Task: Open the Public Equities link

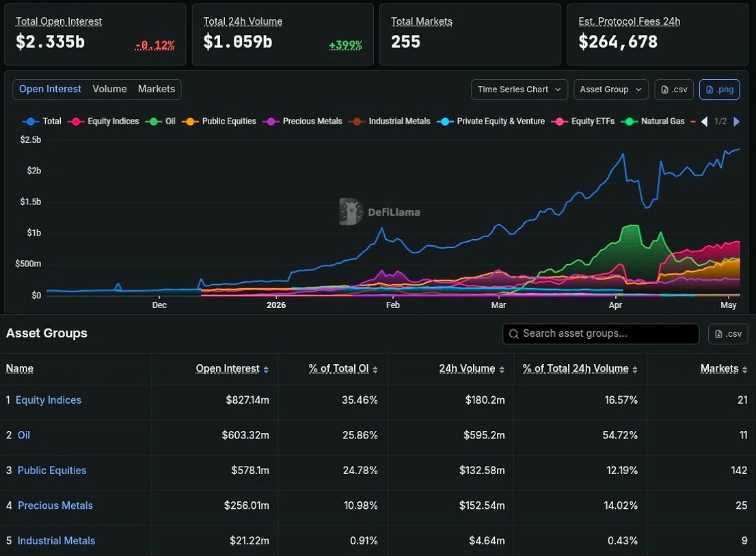Action: (x=52, y=470)
